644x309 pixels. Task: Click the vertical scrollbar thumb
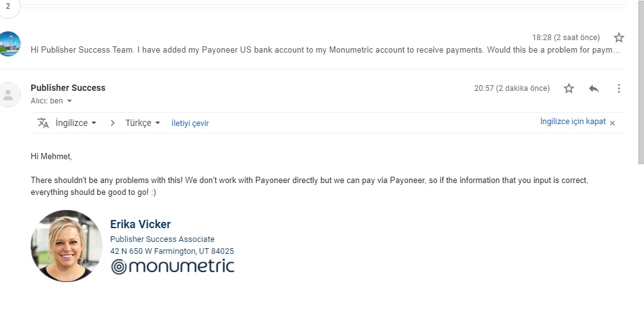coord(641,82)
